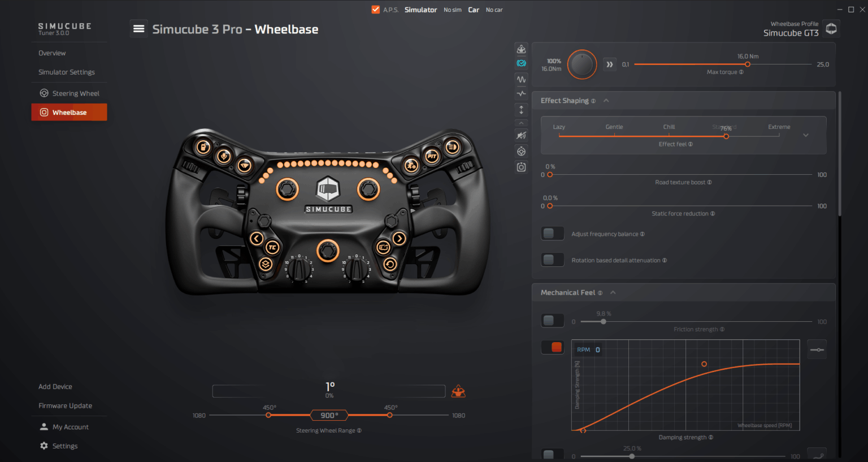Switch damping graph to slider mode icon
868x462 pixels.
click(x=817, y=349)
